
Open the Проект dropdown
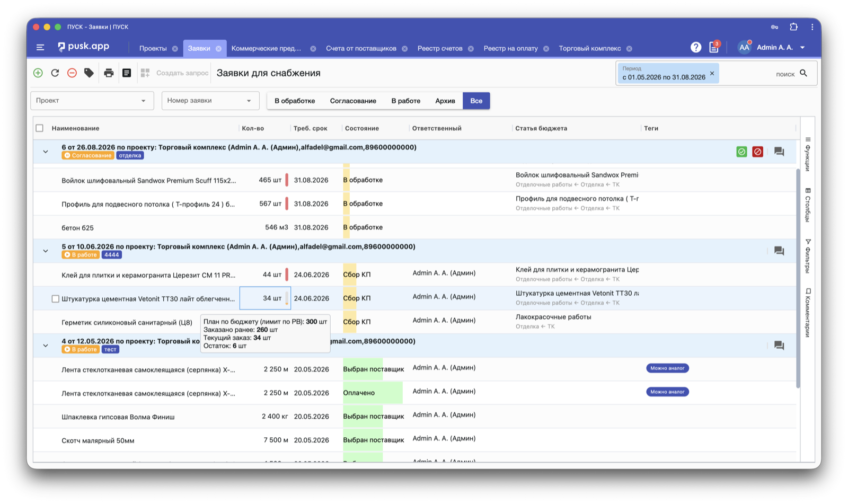coord(92,101)
